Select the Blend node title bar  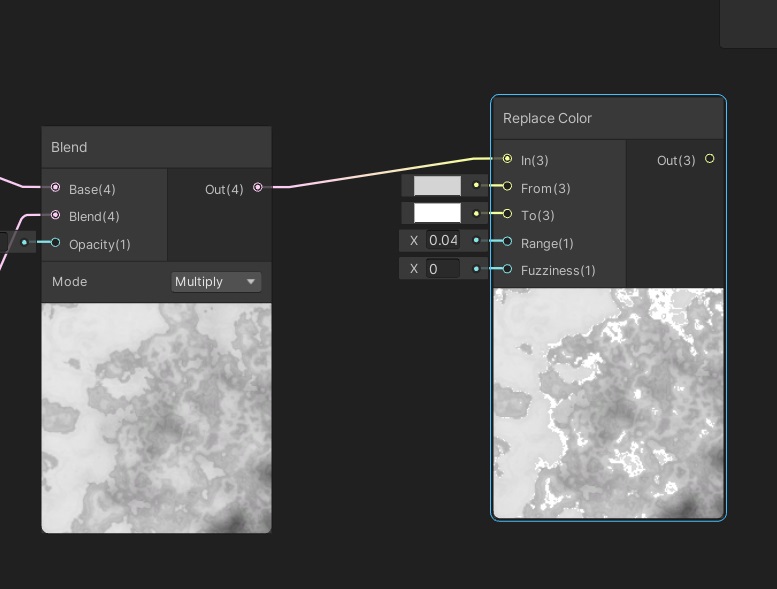coord(156,147)
